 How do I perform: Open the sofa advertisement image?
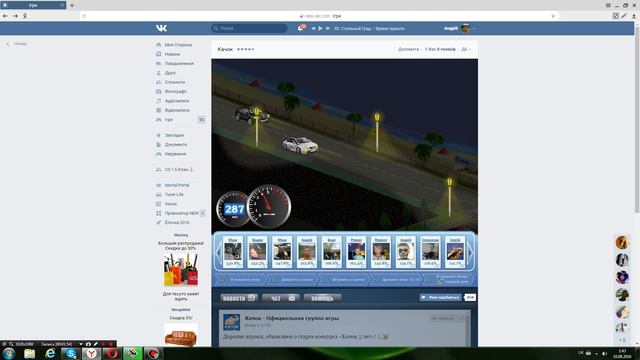(x=181, y=336)
